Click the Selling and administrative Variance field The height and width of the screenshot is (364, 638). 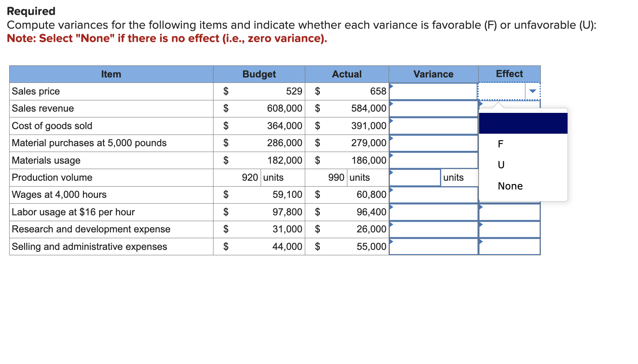tap(433, 247)
